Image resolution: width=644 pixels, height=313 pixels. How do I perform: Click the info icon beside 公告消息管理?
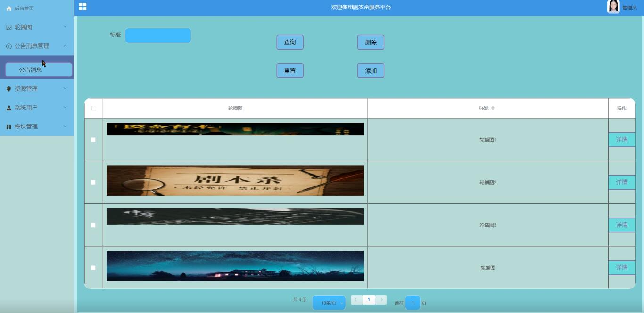pyautogui.click(x=9, y=46)
